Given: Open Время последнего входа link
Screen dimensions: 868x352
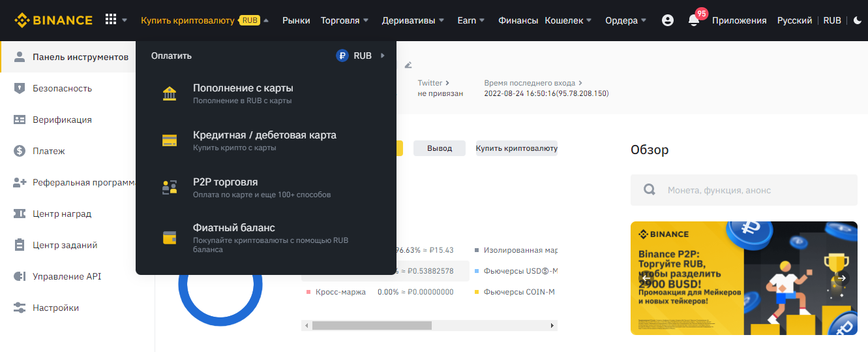Looking at the screenshot, I should point(533,83).
